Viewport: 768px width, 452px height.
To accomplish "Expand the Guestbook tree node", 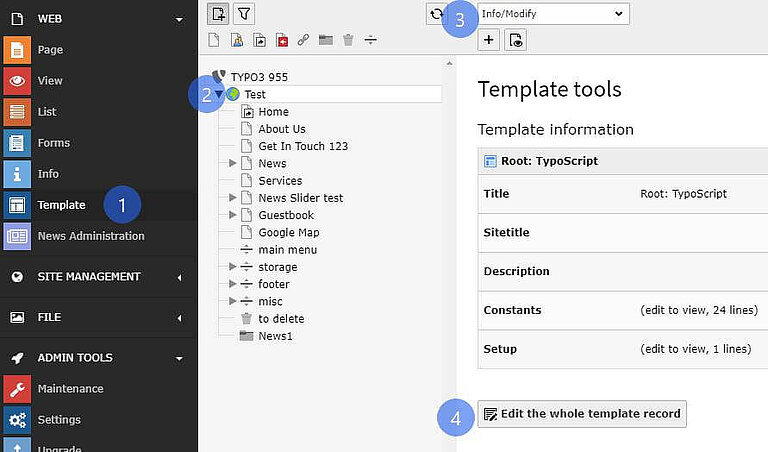I will click(x=233, y=215).
